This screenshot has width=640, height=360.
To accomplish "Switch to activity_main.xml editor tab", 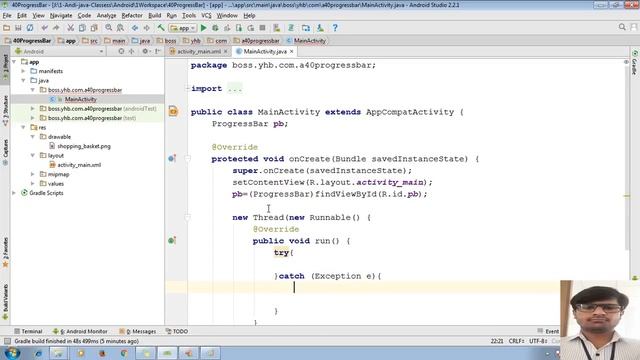I will [198, 51].
